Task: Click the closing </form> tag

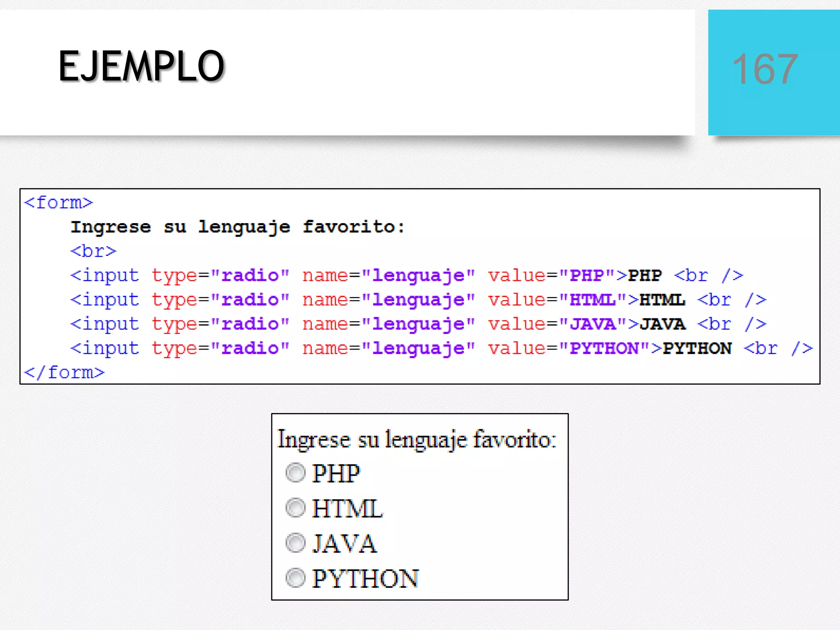Action: pyautogui.click(x=64, y=372)
